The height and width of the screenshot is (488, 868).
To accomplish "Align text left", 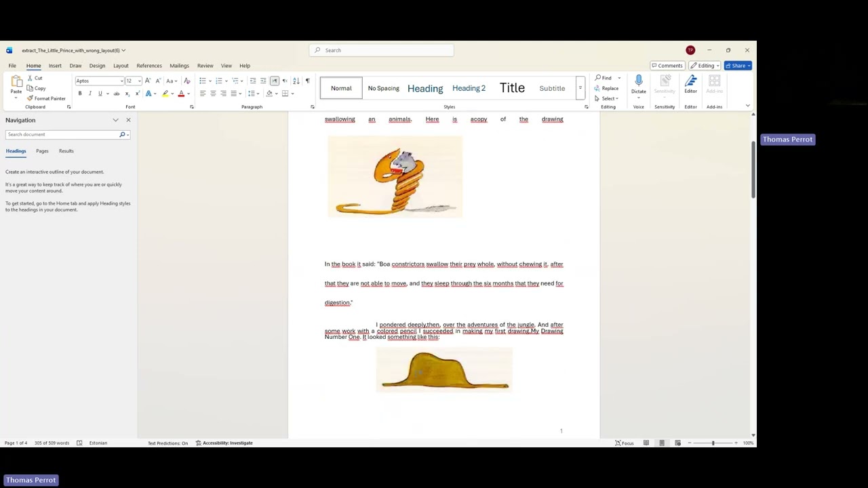I will click(x=202, y=94).
